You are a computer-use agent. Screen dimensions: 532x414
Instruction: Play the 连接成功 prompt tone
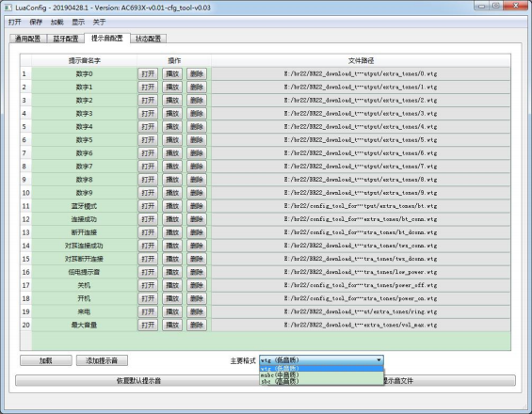[x=172, y=219]
